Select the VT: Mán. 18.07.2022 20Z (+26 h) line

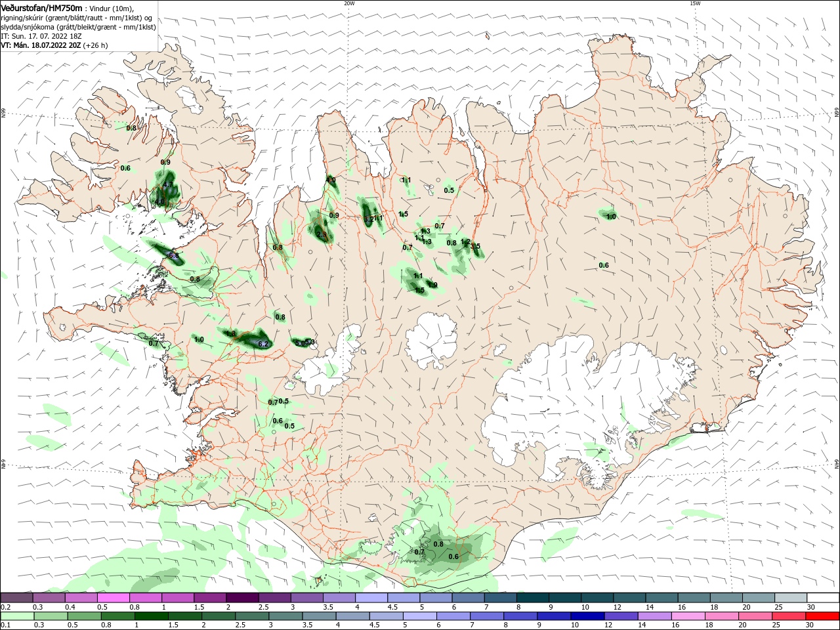tap(54, 46)
